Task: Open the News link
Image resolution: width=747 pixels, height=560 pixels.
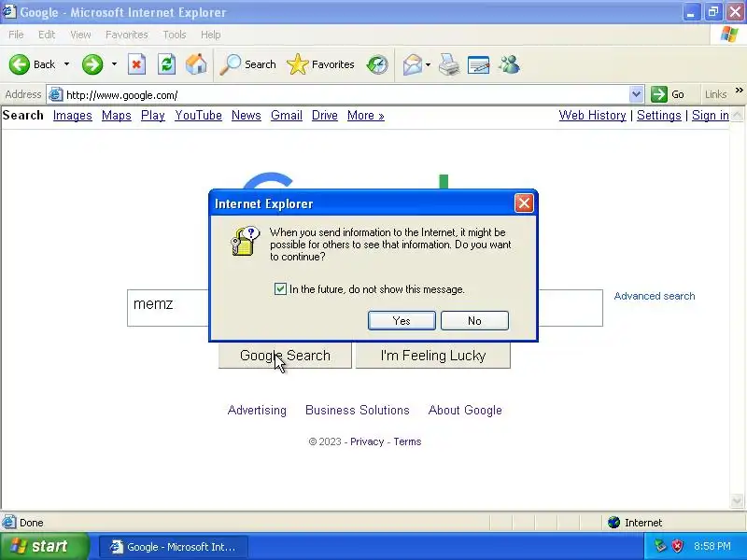Action: tap(247, 115)
